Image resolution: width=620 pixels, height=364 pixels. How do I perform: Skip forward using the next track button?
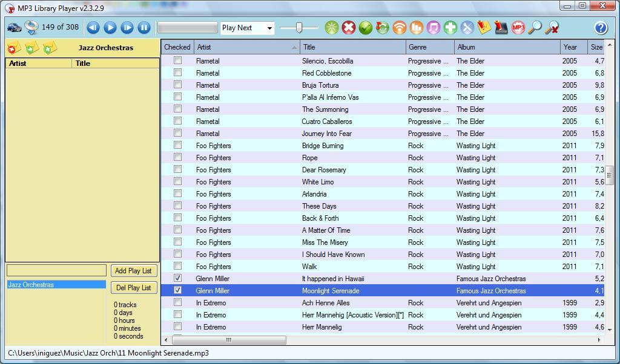click(x=127, y=27)
